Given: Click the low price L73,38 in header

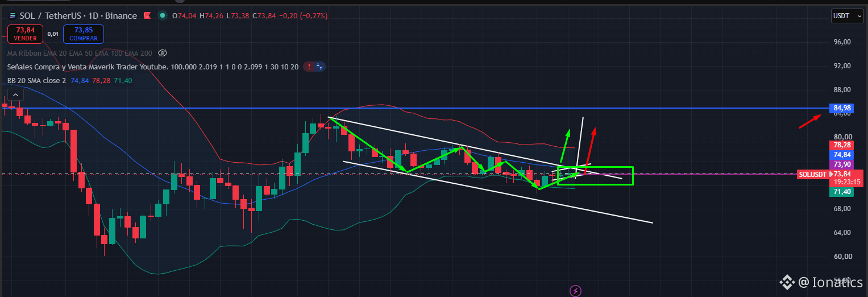Looking at the screenshot, I should click(x=236, y=16).
